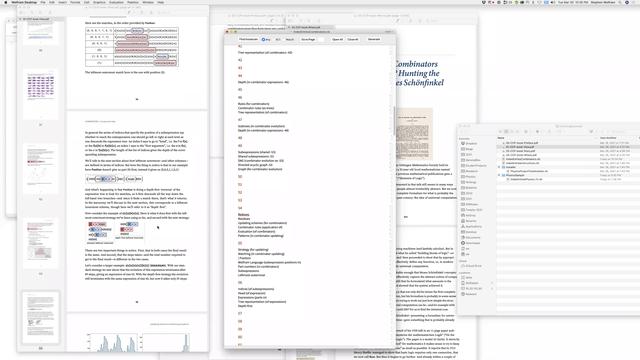Select the Any radio button in index toolbar
640x360 pixels.
[x=266, y=40]
